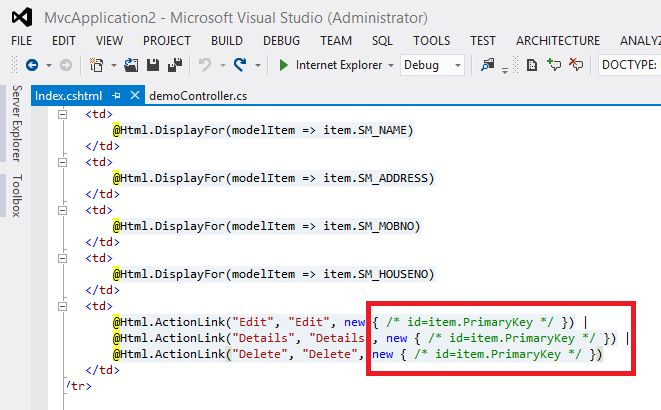661x410 pixels.
Task: Open the DEBUG menu
Action: (281, 40)
